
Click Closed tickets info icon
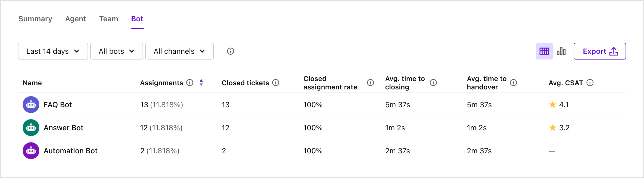275,83
